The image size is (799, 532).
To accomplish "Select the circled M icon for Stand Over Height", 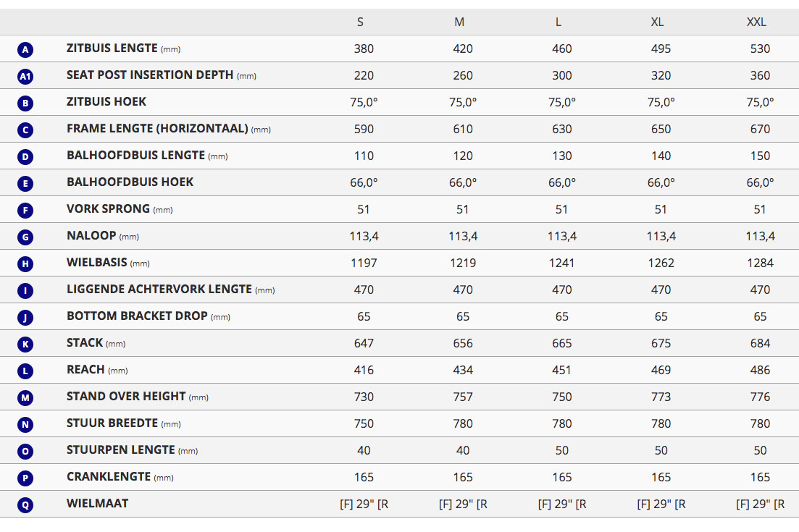I will (25, 397).
